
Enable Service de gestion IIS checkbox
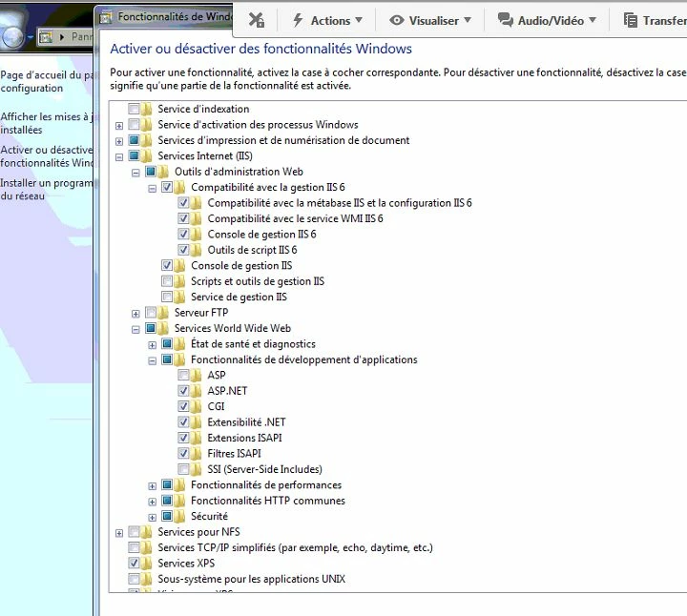click(x=167, y=297)
